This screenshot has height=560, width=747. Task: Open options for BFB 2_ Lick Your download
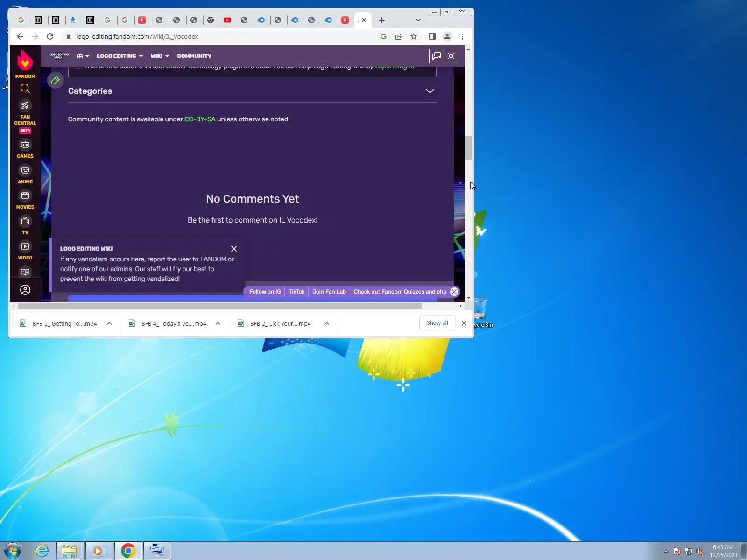(327, 323)
